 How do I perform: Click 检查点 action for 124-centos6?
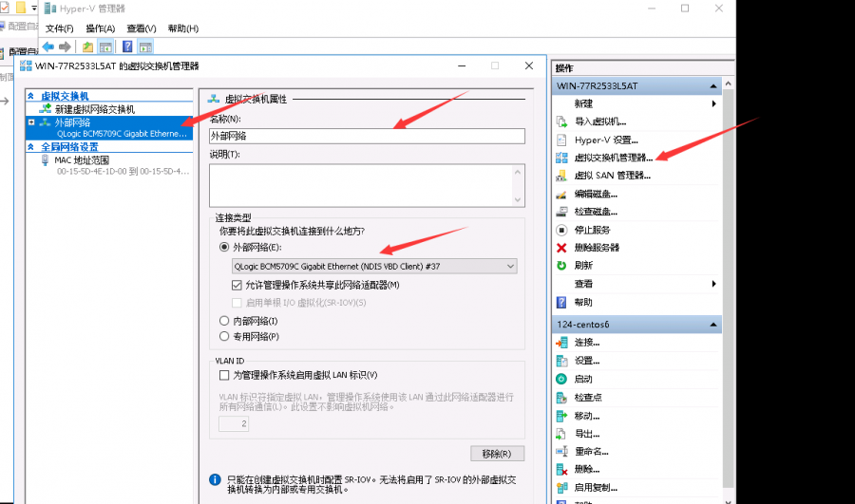[x=588, y=397]
